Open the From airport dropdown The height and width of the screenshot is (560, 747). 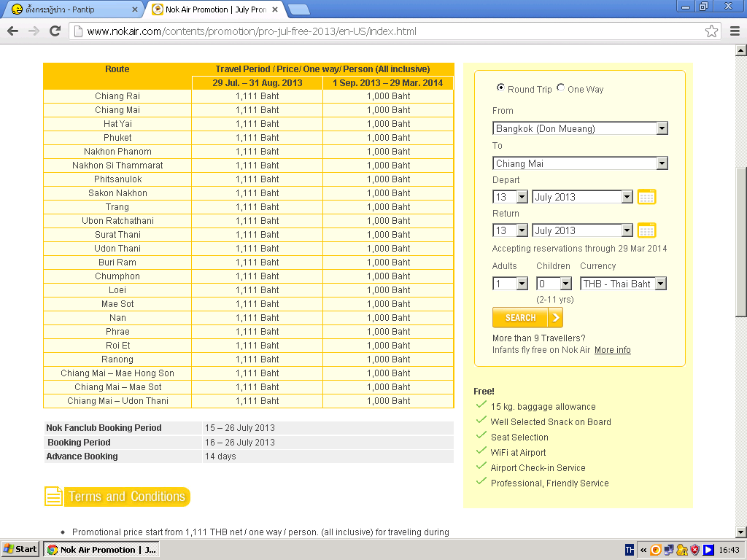tap(580, 128)
